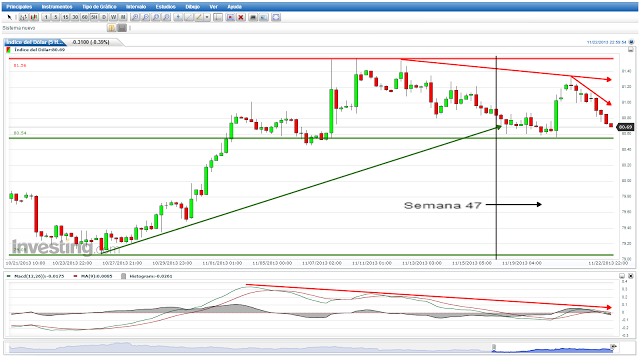Open the Estudios menu
This screenshot has width=640, height=360.
tap(165, 7)
